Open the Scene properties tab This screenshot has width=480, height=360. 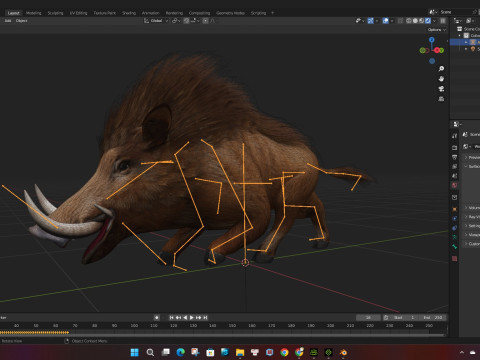454,175
